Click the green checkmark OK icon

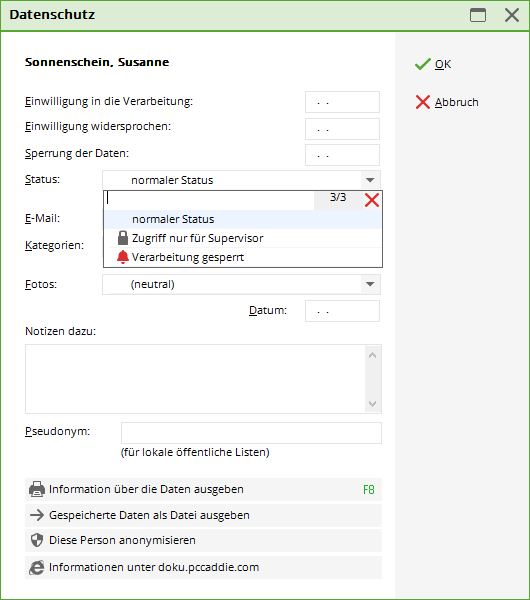pos(422,64)
